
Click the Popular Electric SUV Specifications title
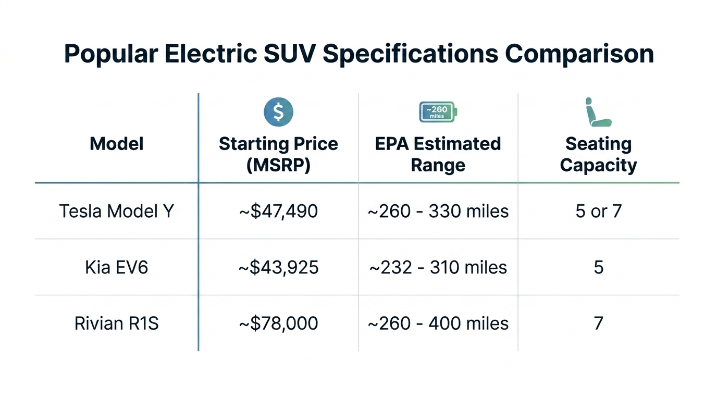click(358, 54)
